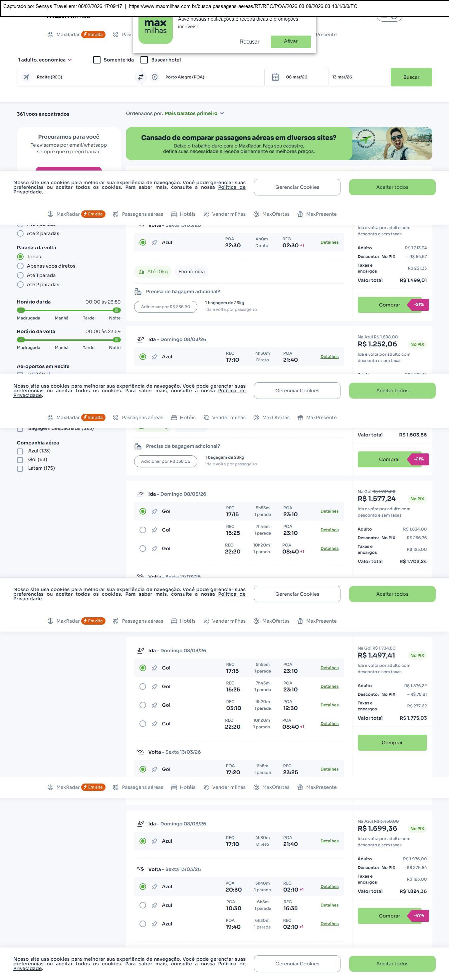449x980 pixels.
Task: Click left handle of Horário da ida slider
Action: [21, 310]
